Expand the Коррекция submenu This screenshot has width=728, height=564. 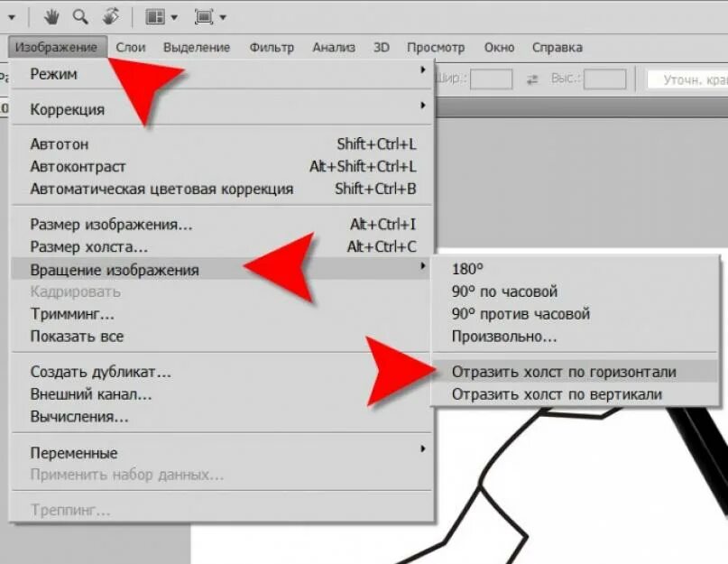[222, 109]
